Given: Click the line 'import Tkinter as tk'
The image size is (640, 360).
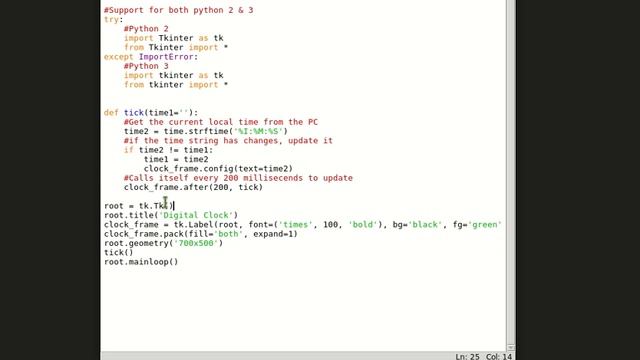Looking at the screenshot, I should 173,38.
